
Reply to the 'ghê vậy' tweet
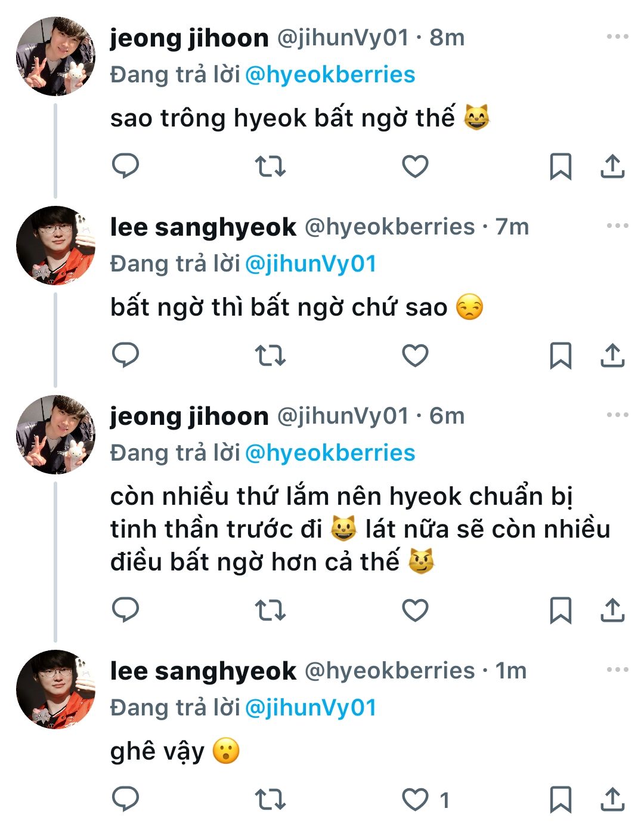tap(126, 799)
